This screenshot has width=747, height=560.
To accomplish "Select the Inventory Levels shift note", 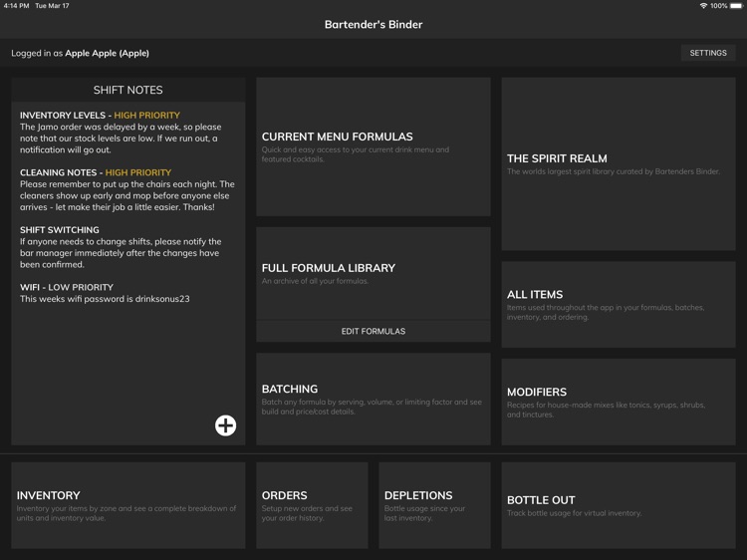I will (128, 133).
